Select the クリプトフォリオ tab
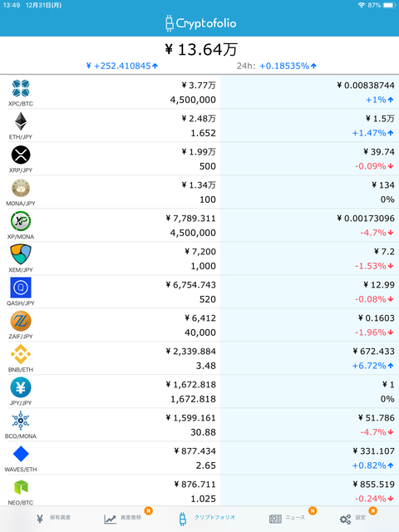Screen dimensions: 399x532 (207, 518)
